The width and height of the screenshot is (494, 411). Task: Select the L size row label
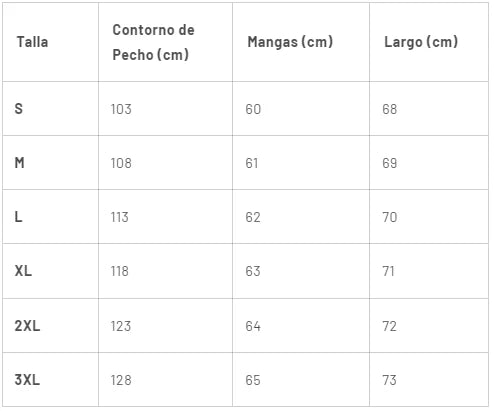[18, 217]
